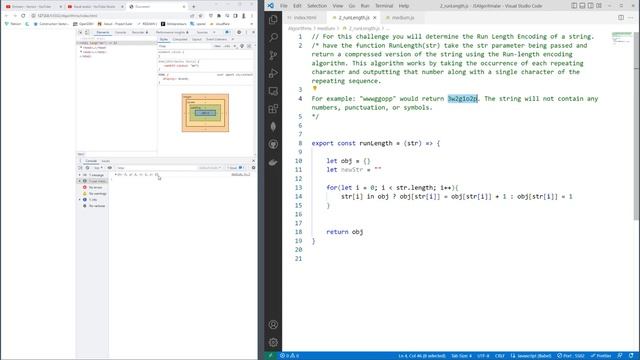Viewport: 640px width, 360px height.
Task: Open Remote Explorer in activity bar
Action: (x=273, y=91)
